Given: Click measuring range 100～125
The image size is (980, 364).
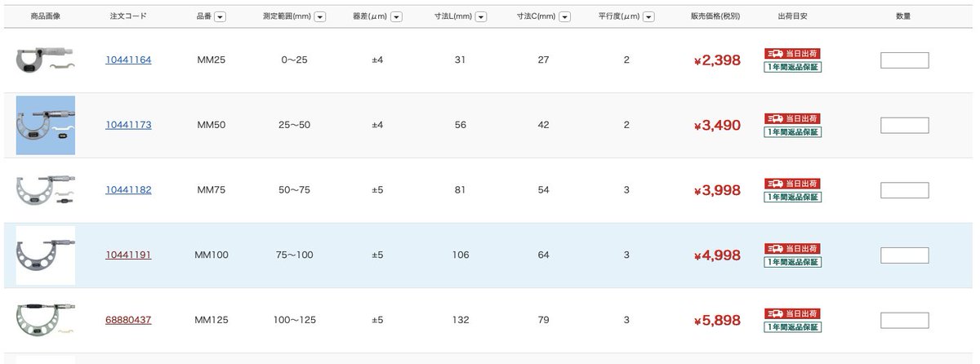Looking at the screenshot, I should tap(294, 321).
